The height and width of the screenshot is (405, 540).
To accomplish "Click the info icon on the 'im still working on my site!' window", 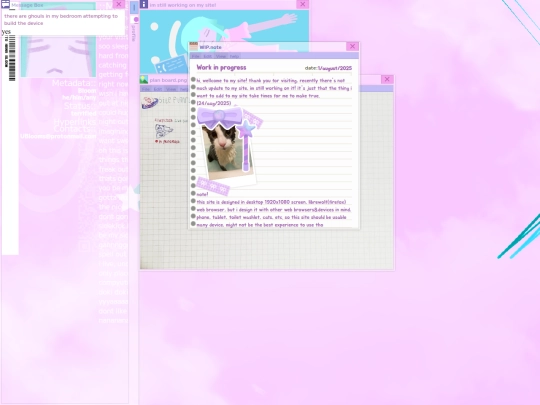I will 144,4.
